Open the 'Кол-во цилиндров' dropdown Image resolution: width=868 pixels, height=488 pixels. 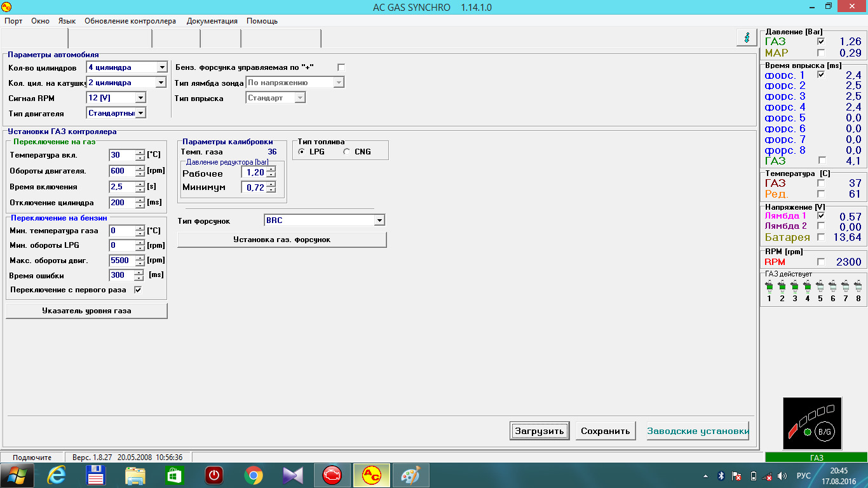pyautogui.click(x=161, y=67)
